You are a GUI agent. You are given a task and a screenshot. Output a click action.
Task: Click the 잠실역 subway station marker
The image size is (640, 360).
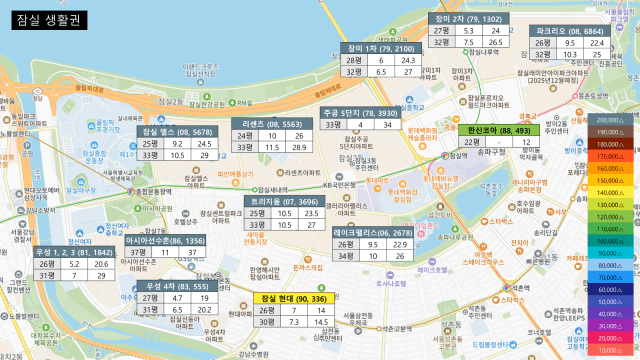[x=445, y=156]
